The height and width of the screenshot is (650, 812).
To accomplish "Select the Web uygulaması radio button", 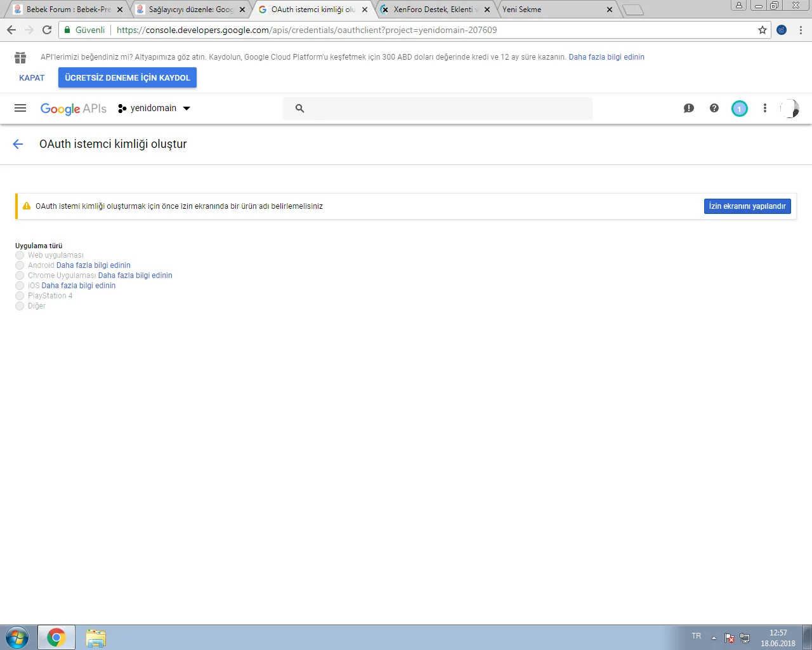I will tap(20, 255).
